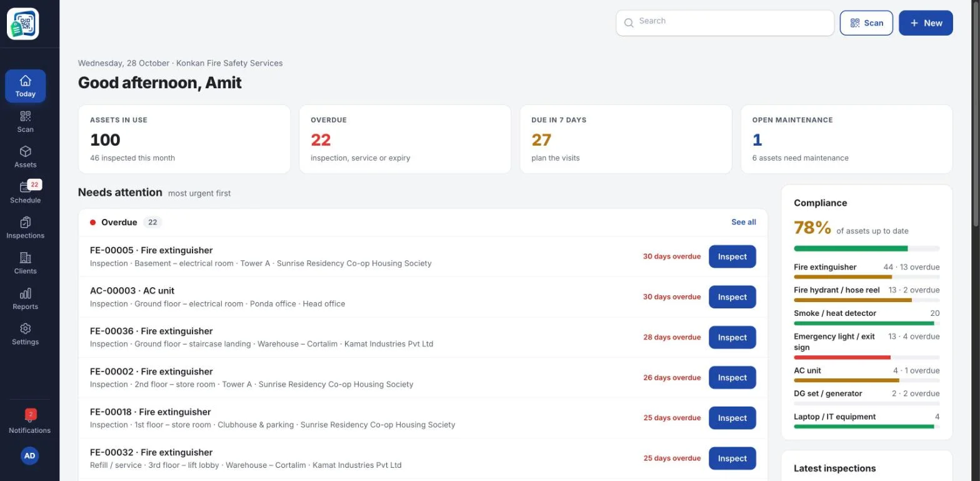The height and width of the screenshot is (481, 980).
Task: Select the Fire hydrant / hose reel row
Action: pyautogui.click(x=867, y=294)
